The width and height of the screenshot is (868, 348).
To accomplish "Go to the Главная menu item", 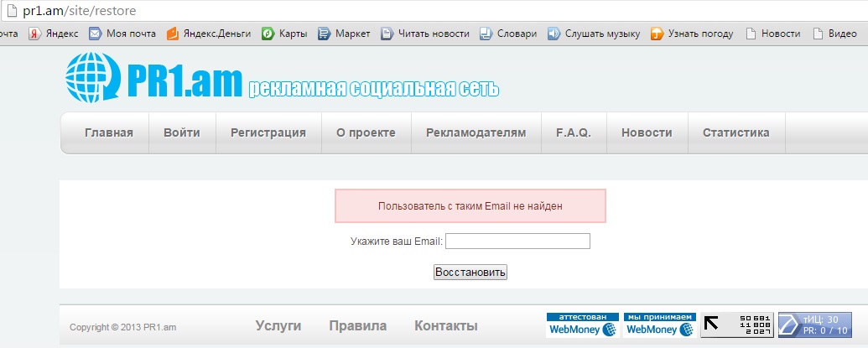I will 109,132.
